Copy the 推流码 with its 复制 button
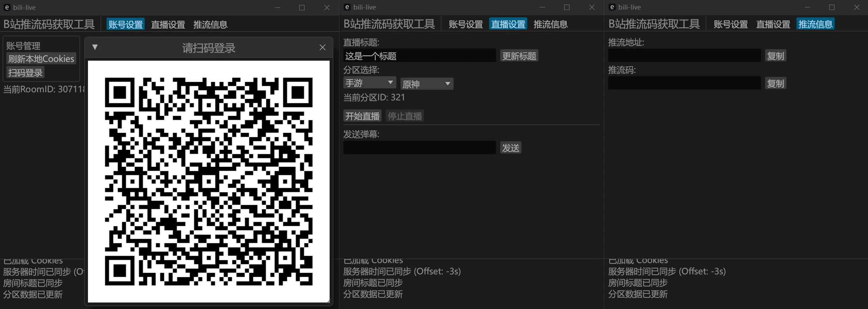The width and height of the screenshot is (868, 309). [x=775, y=83]
